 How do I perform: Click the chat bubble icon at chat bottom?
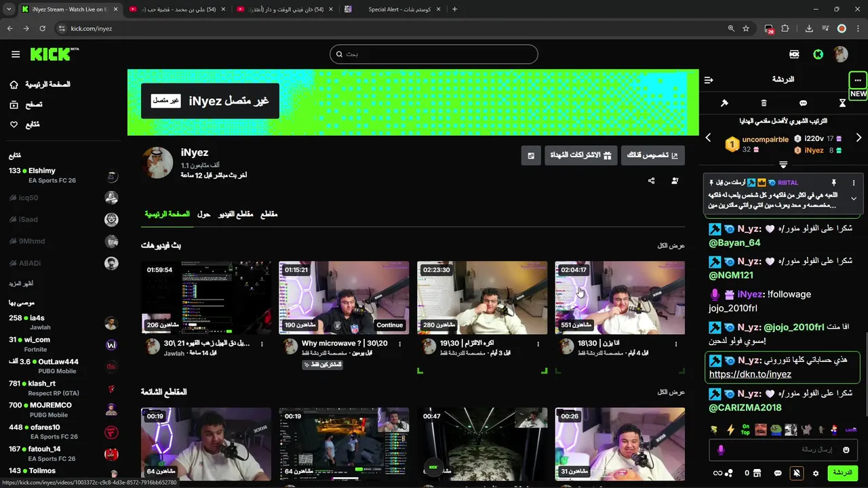[778, 473]
